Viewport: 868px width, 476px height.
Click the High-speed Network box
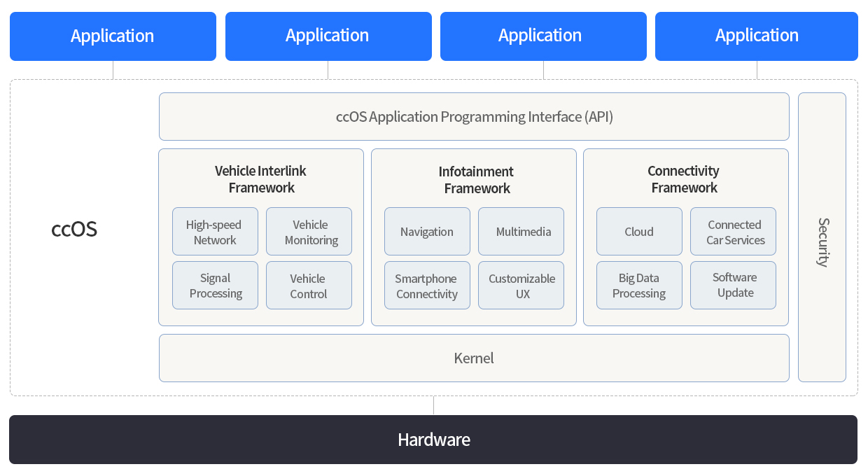tap(215, 232)
